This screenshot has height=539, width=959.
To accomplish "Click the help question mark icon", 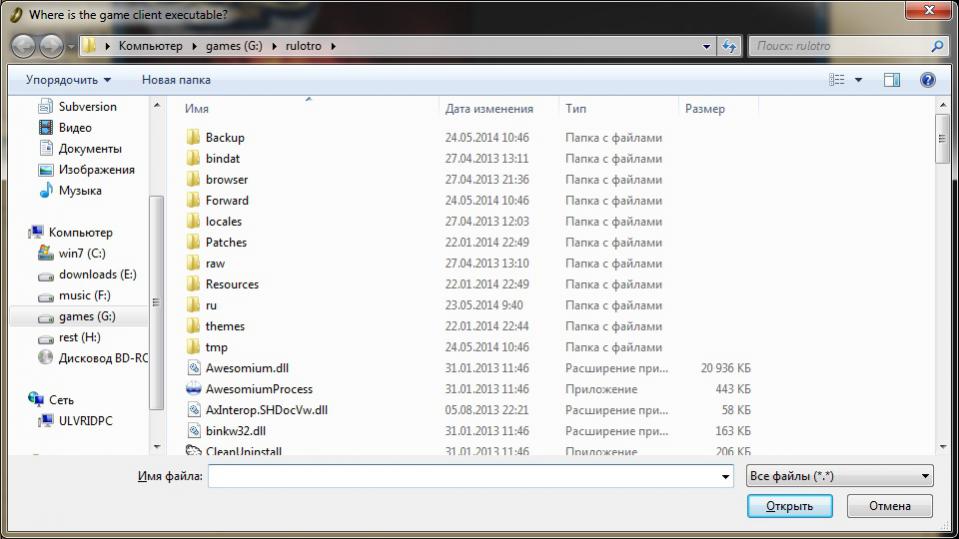I will [x=927, y=80].
